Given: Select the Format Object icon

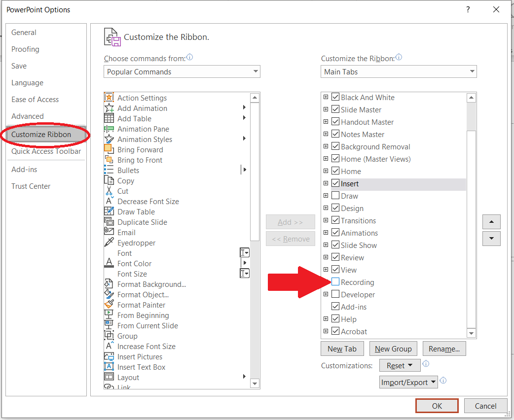Looking at the screenshot, I should (109, 294).
